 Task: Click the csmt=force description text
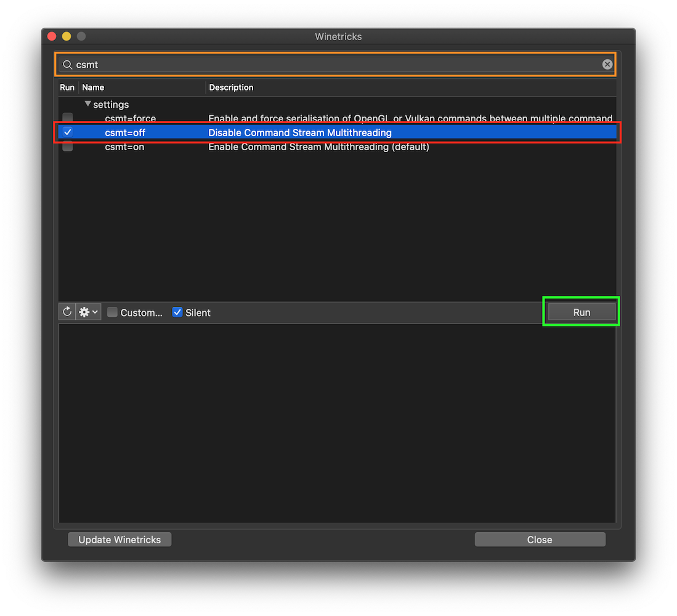tap(410, 118)
